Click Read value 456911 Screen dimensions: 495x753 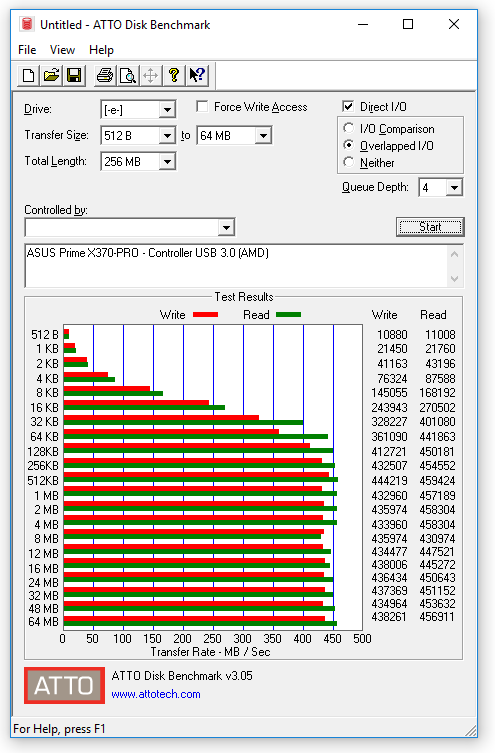[437, 617]
